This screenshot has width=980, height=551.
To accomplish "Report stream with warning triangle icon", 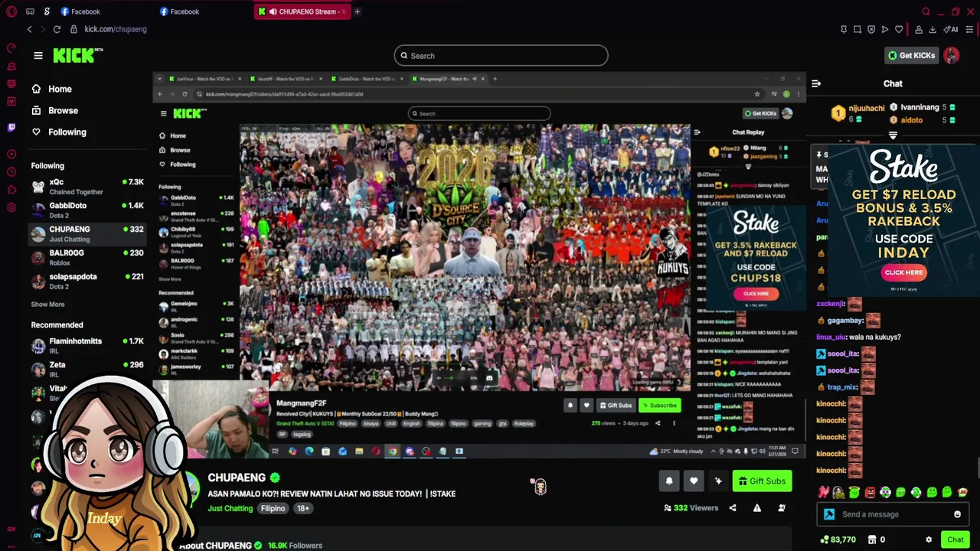I will (x=757, y=507).
